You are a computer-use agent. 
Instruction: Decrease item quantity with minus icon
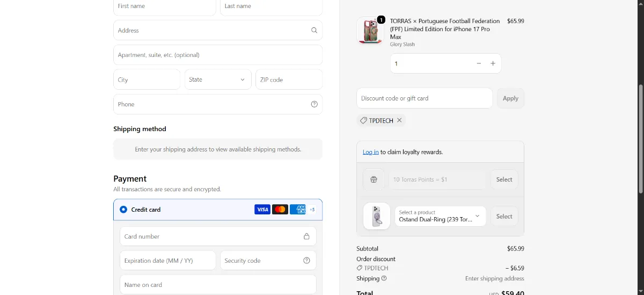click(479, 63)
